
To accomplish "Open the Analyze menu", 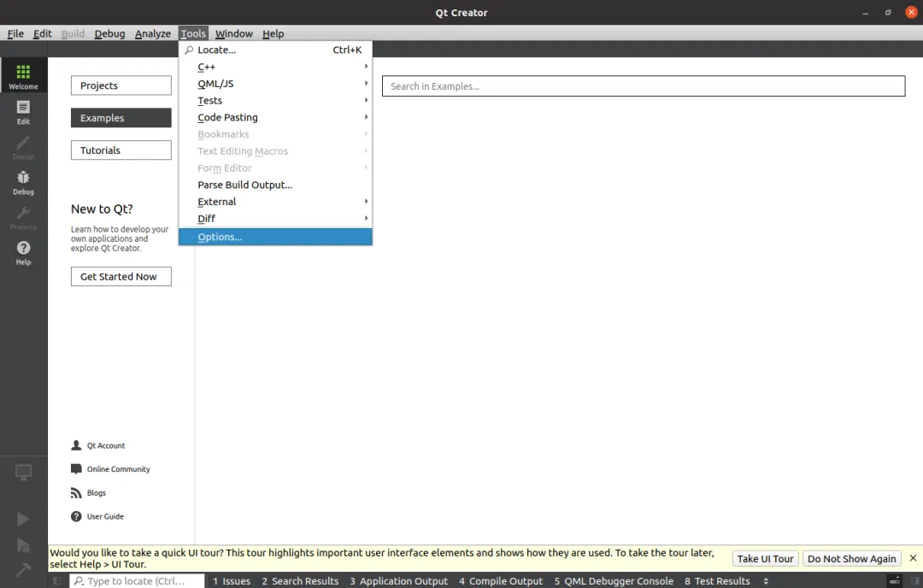I will tap(152, 33).
